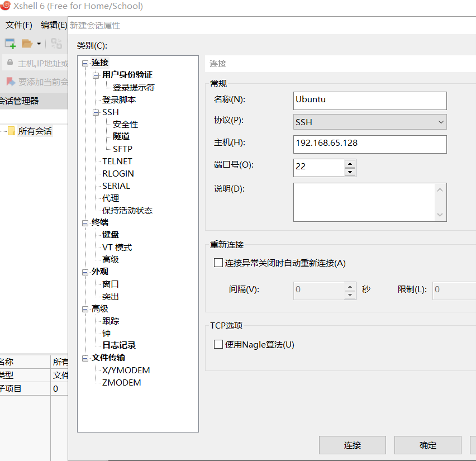Select 日志记录 in the category tree
Viewport: 476px width, 461px height.
point(119,345)
